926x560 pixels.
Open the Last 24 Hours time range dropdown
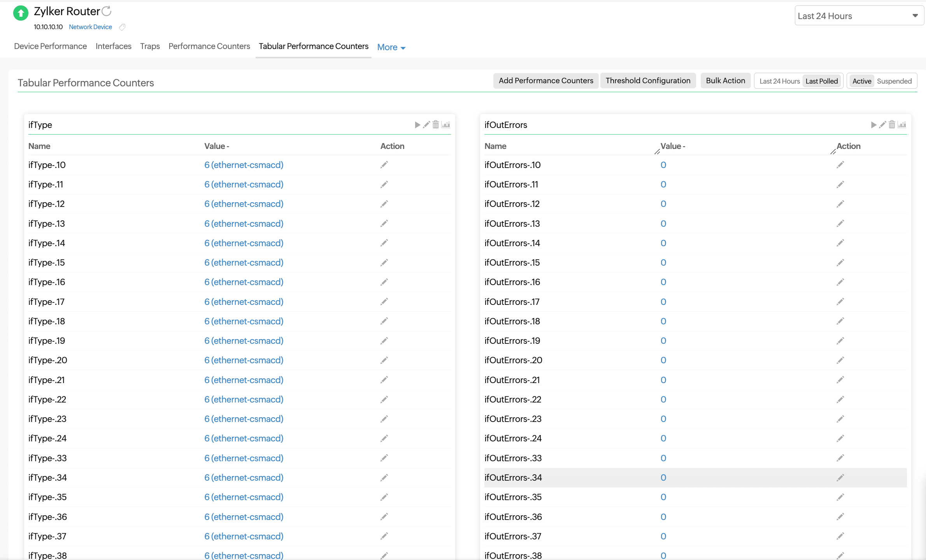pos(859,16)
